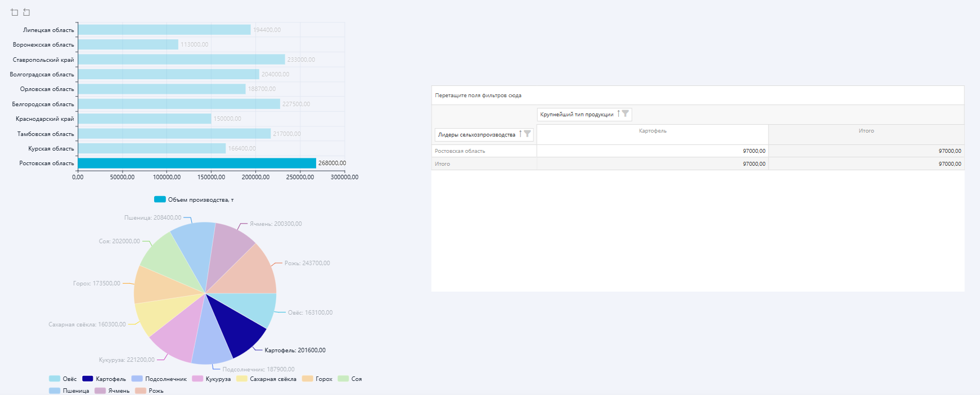Click the highlighted Ростовская область bar
This screenshot has width=980, height=395.
coord(197,163)
